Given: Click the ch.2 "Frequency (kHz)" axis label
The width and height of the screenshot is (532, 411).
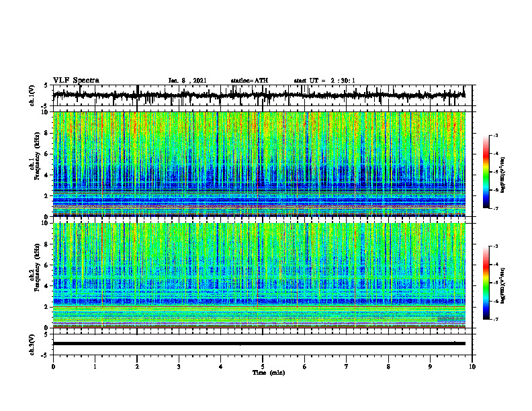Looking at the screenshot, I should (37, 267).
